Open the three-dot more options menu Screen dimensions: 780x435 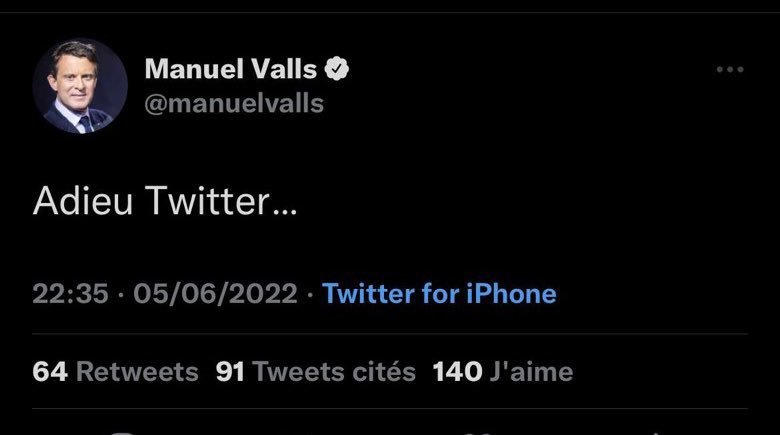pos(730,70)
